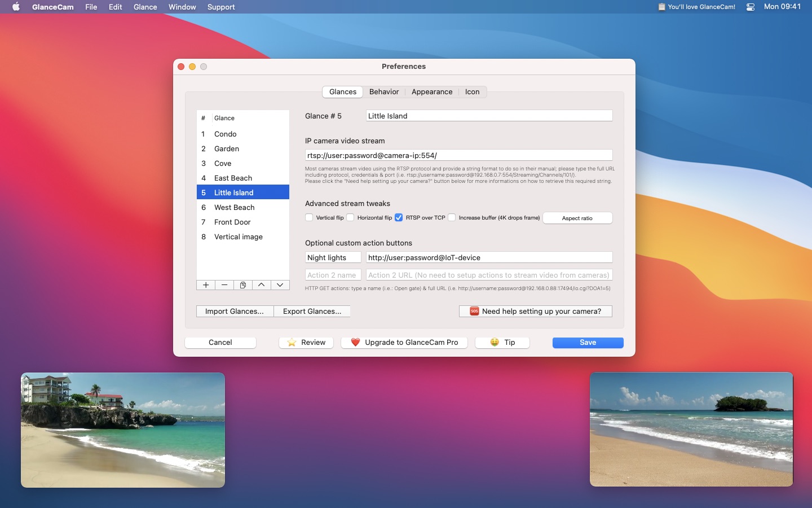This screenshot has width=812, height=508.
Task: Click the IP camera stream URL field
Action: click(x=458, y=155)
